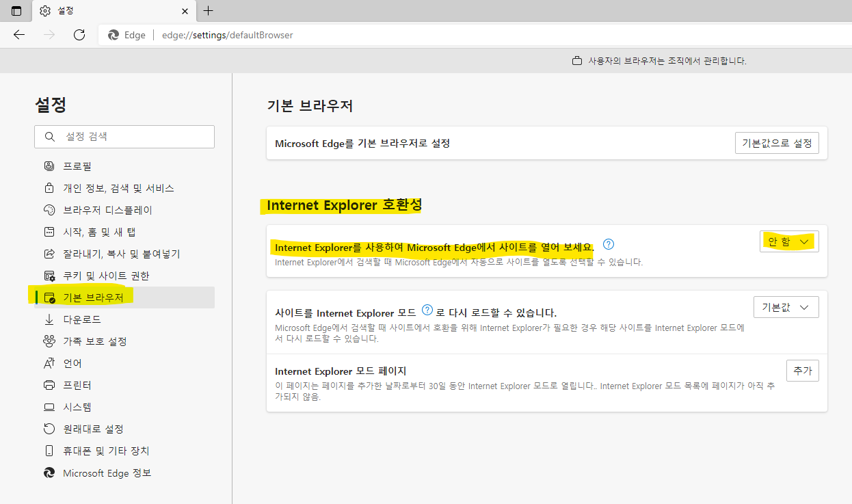Go back with the back arrow
852x504 pixels.
(19, 35)
